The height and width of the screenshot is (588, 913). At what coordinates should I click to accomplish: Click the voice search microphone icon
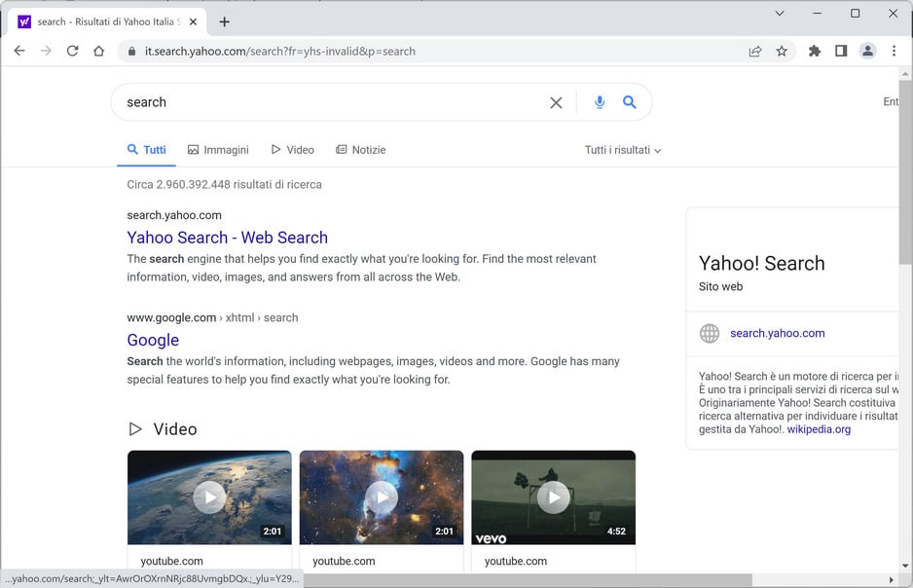click(x=600, y=102)
